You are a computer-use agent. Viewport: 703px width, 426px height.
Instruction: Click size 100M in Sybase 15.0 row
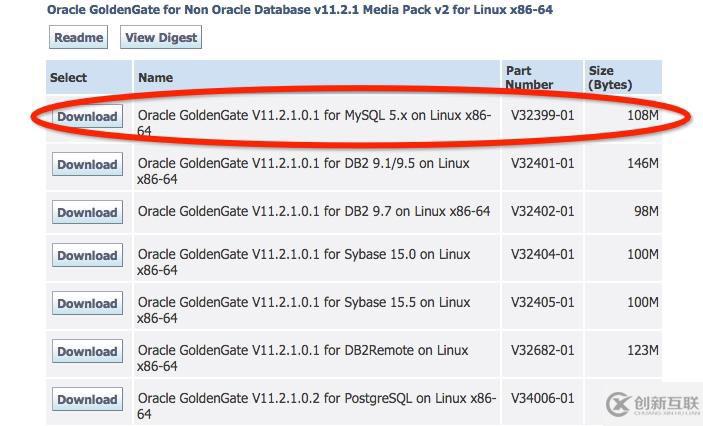pos(643,254)
